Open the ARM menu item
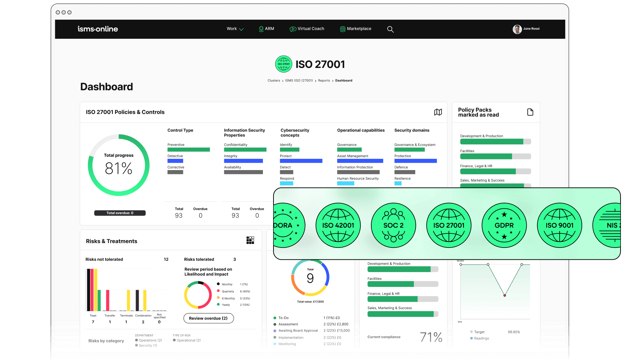Screen dimensions: 623x364 point(266,29)
